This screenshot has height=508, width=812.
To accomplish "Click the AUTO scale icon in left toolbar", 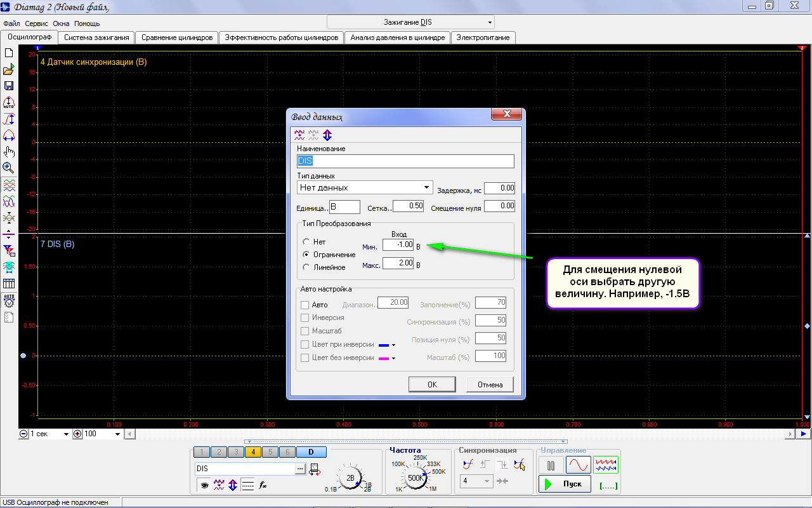I will (x=9, y=103).
